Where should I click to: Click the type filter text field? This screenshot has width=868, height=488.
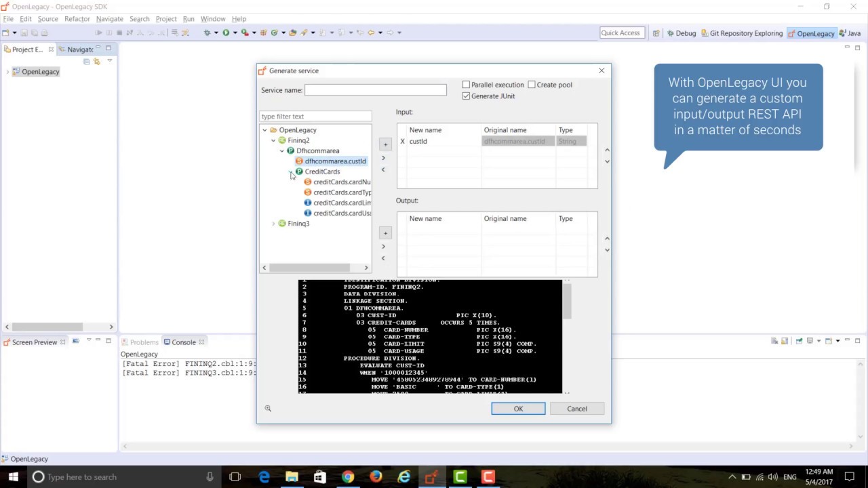pyautogui.click(x=316, y=117)
